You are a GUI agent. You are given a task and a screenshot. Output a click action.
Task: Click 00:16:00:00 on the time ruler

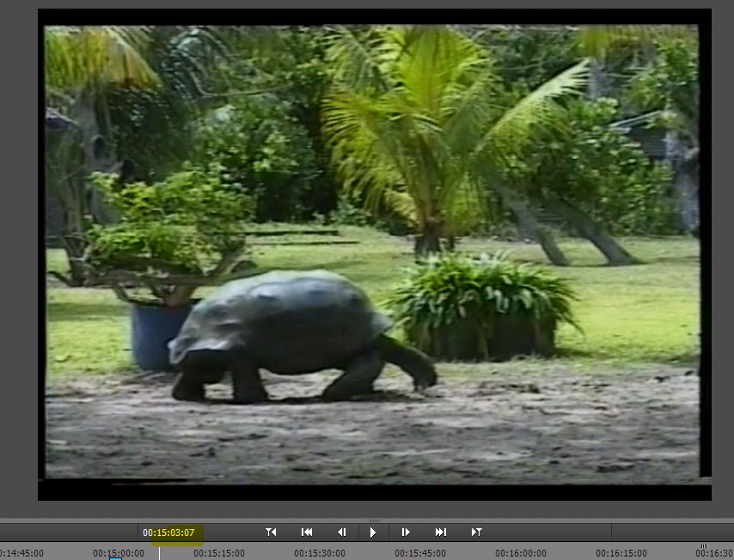[521, 553]
